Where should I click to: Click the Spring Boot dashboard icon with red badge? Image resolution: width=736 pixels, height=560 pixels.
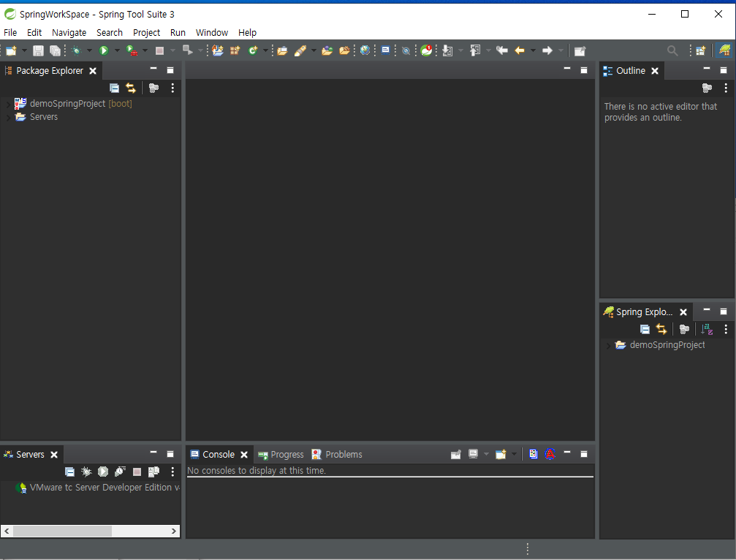(426, 50)
